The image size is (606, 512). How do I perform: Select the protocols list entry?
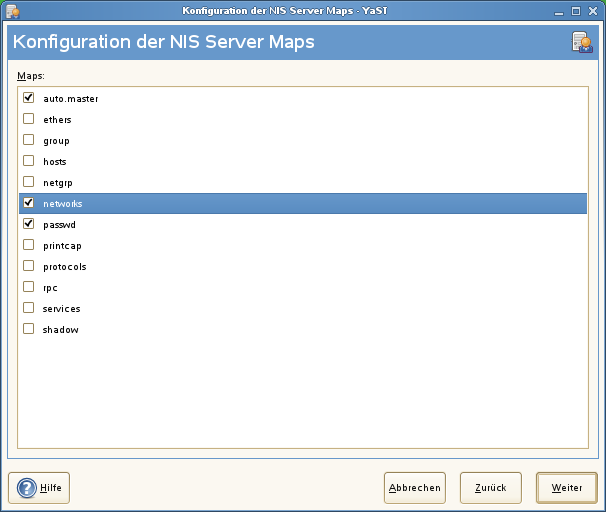tap(65, 267)
